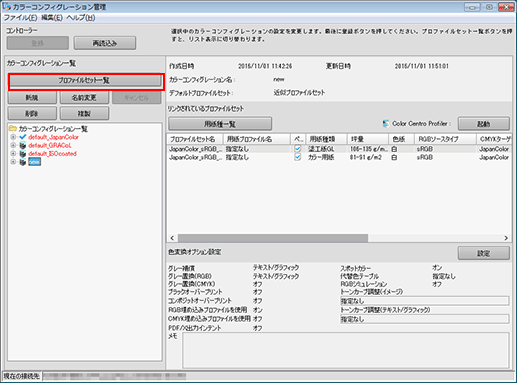Click the 用紙プロファイル名 column header
This screenshot has height=383, width=517.
point(257,139)
